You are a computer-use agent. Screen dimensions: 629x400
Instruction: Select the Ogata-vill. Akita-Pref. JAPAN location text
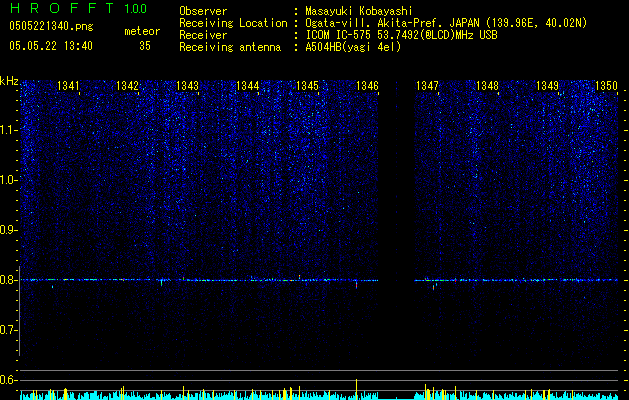tap(446, 23)
